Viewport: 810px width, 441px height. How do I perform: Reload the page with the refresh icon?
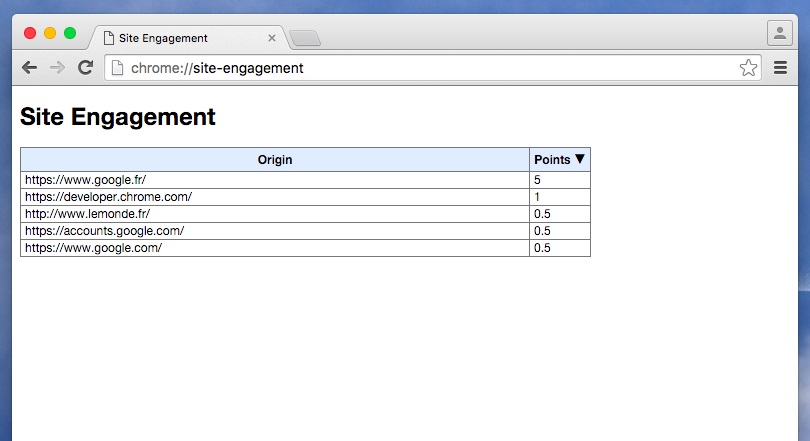tap(86, 67)
